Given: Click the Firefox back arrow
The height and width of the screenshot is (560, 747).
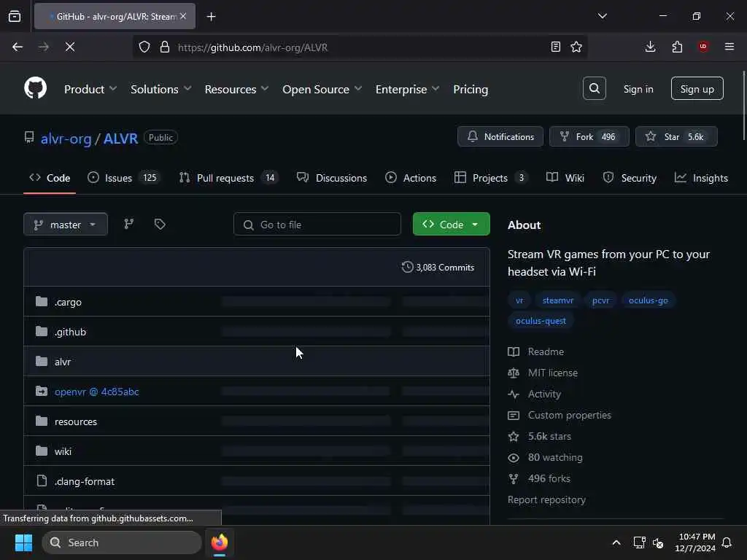Looking at the screenshot, I should point(18,47).
